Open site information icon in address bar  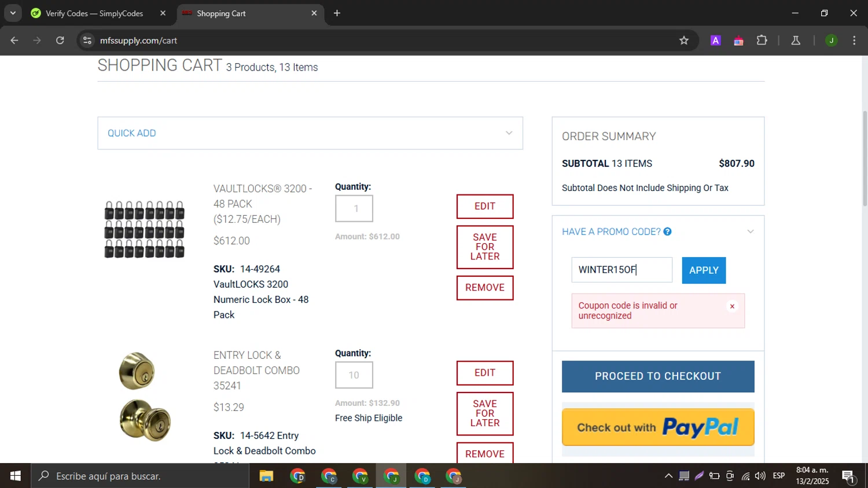[87, 41]
